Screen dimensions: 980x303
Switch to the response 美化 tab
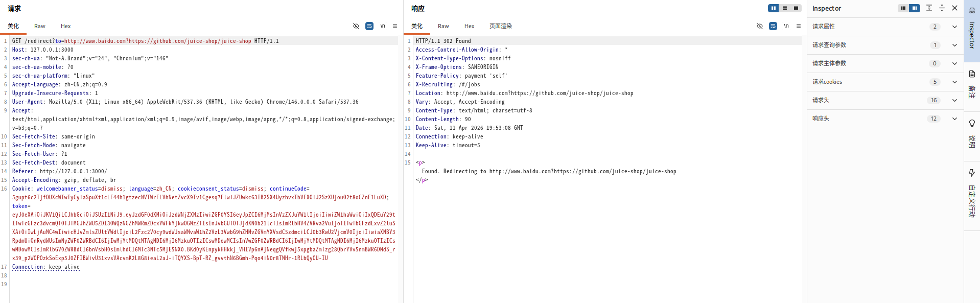click(417, 26)
